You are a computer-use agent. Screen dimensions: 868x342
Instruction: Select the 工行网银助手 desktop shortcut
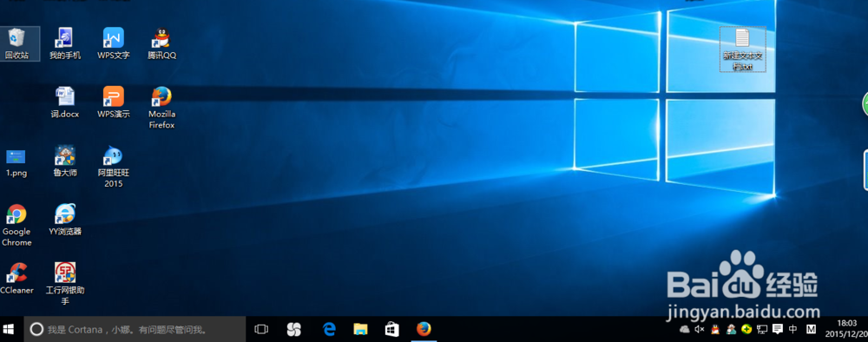[65, 284]
